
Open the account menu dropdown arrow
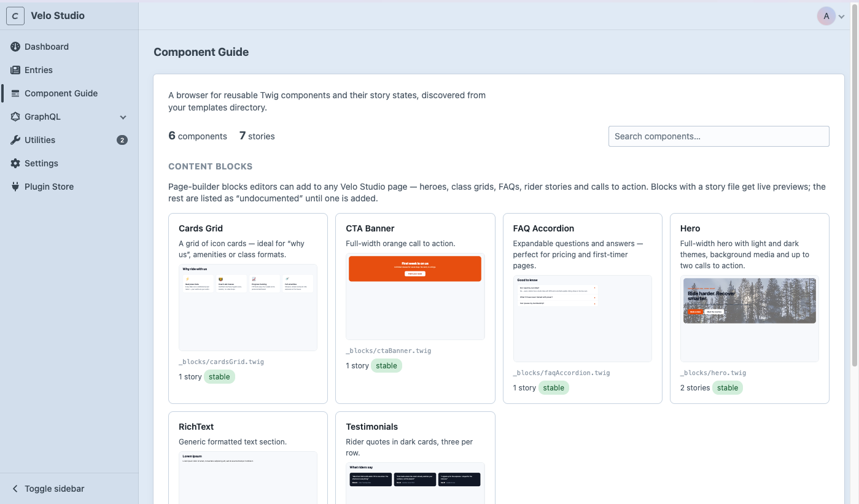[842, 17]
